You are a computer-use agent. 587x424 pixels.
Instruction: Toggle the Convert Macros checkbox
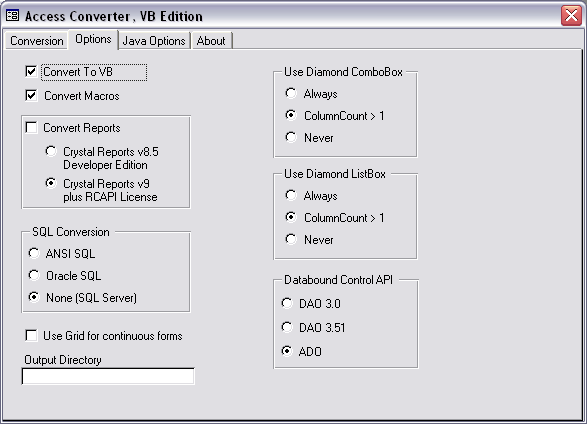click(x=31, y=95)
